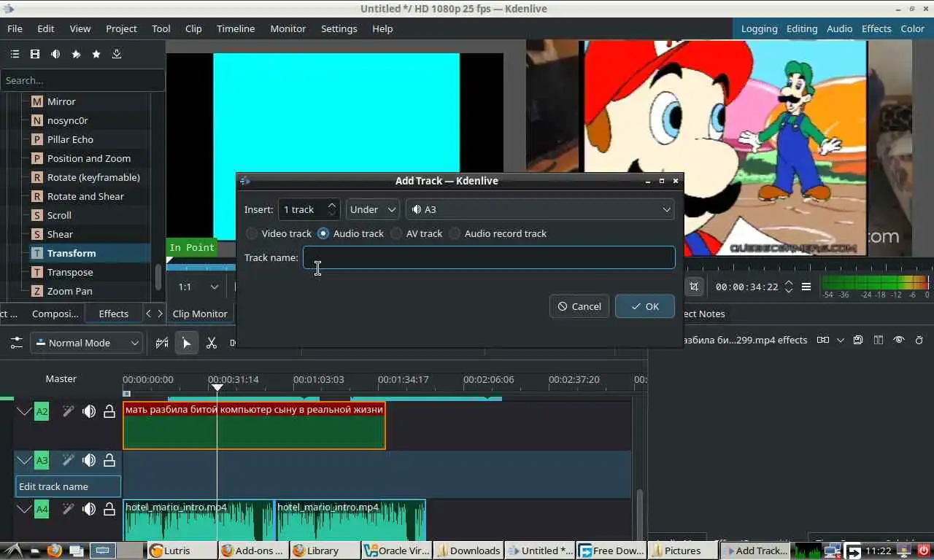Collapse track A3 chevron
The image size is (934, 560).
pos(24,460)
